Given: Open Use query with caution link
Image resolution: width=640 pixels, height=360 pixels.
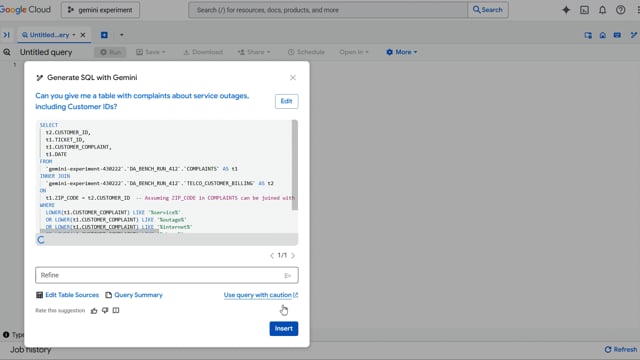Looking at the screenshot, I should click(x=261, y=295).
